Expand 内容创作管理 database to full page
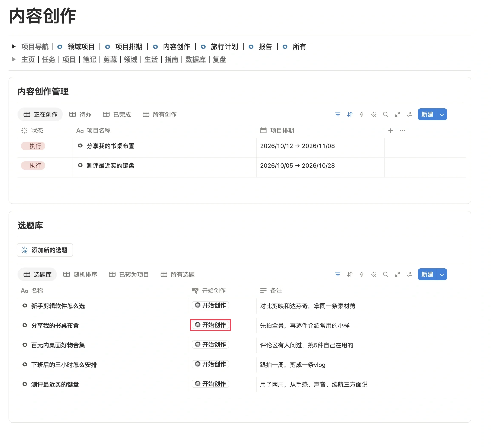491x448 pixels. point(397,114)
